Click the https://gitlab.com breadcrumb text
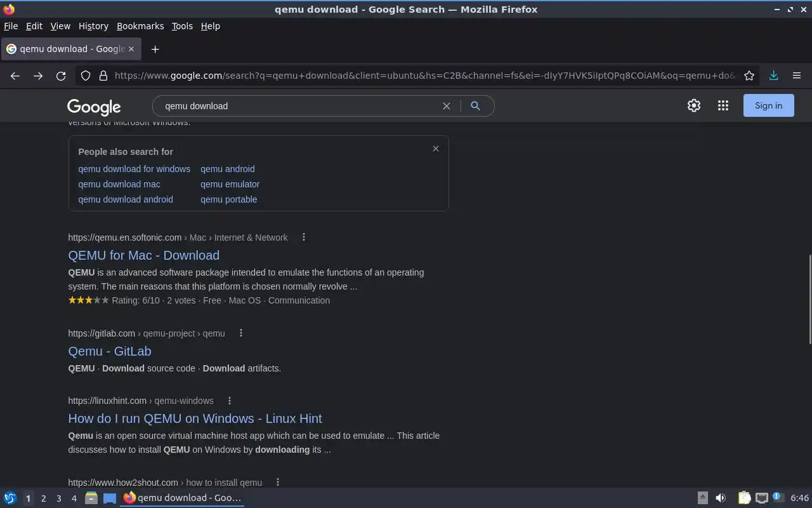The image size is (812, 508). pos(101,333)
